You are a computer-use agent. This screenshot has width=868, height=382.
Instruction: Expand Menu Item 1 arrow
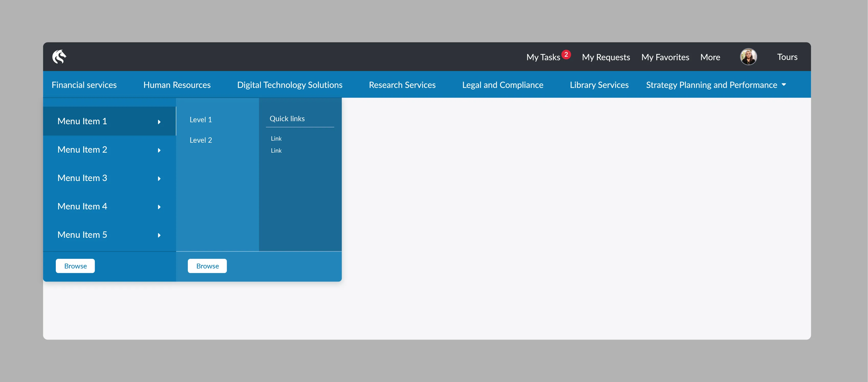(x=159, y=122)
